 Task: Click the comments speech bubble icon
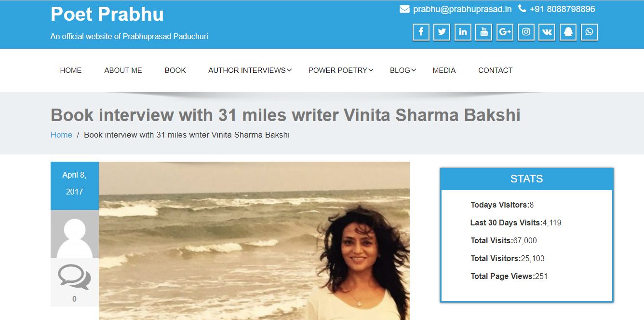click(x=74, y=277)
